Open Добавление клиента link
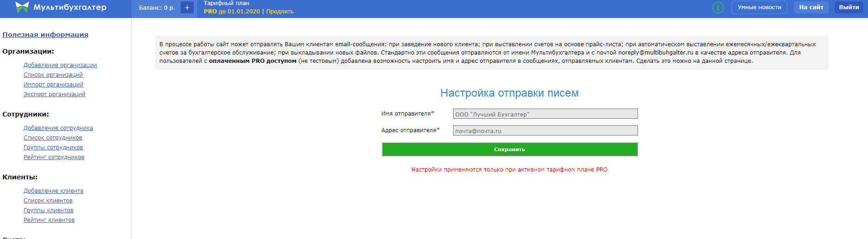The width and height of the screenshot is (868, 239). [x=54, y=191]
